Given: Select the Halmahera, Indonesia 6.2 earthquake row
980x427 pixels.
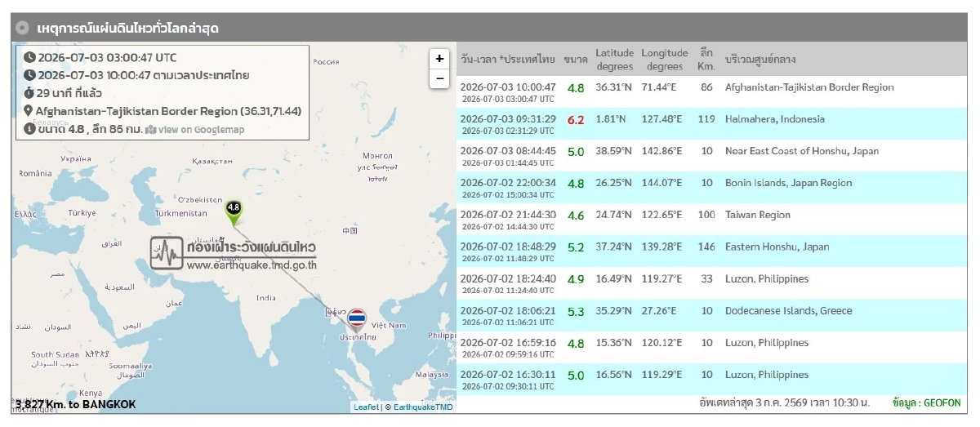Looking at the screenshot, I should (x=710, y=124).
